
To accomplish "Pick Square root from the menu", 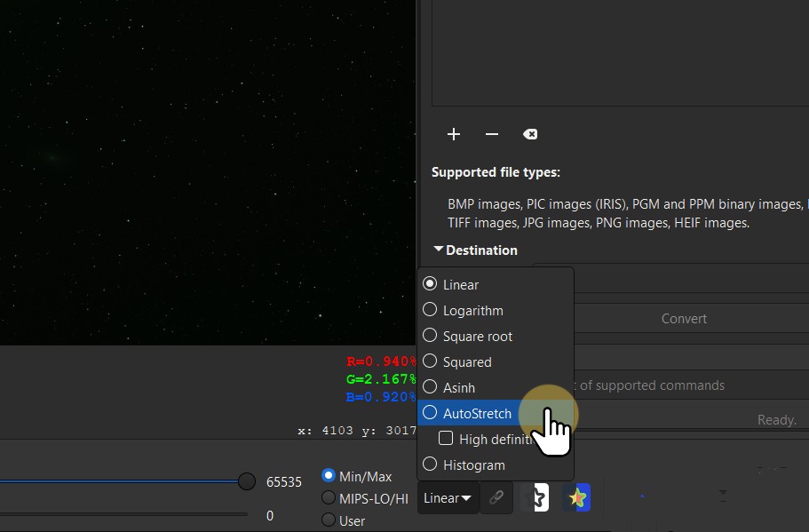I will (477, 336).
